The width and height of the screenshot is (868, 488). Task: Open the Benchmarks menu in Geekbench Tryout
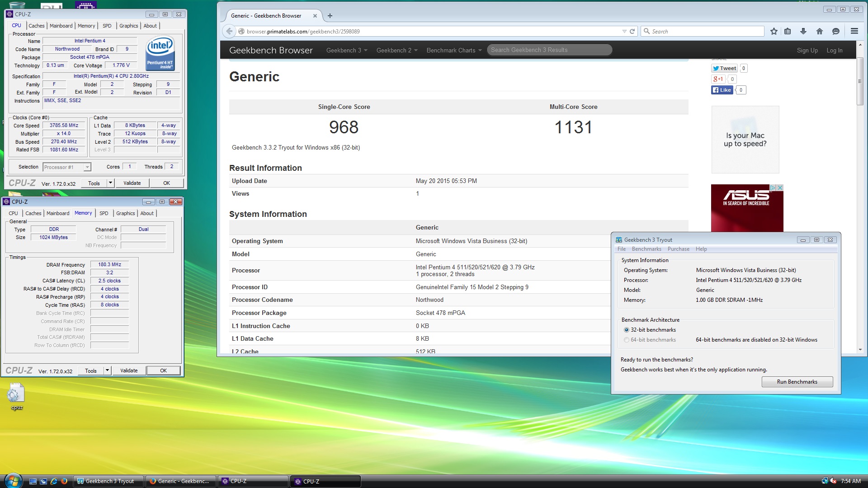(x=646, y=249)
